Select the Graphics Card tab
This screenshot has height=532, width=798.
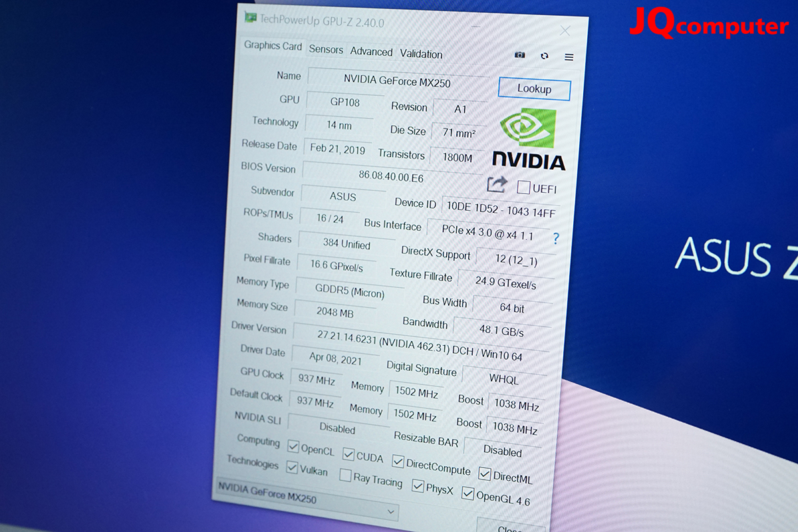coord(273,46)
